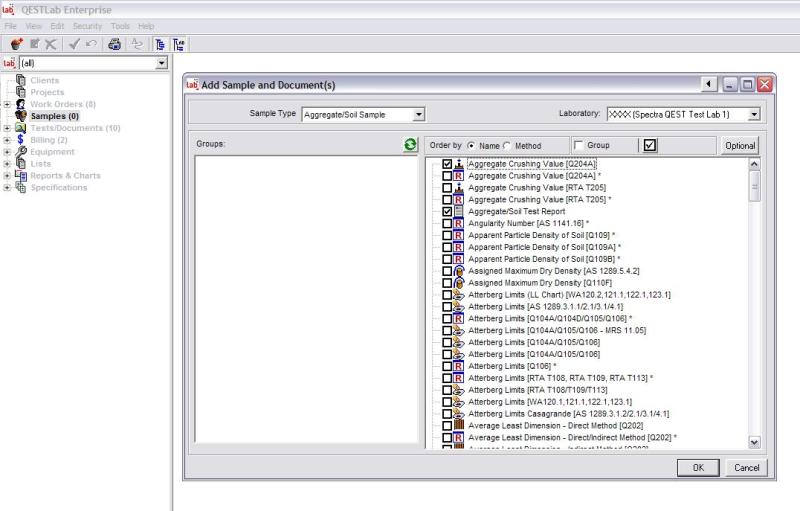Click the Billing dollar sign icon
The image size is (800, 511).
(21, 140)
